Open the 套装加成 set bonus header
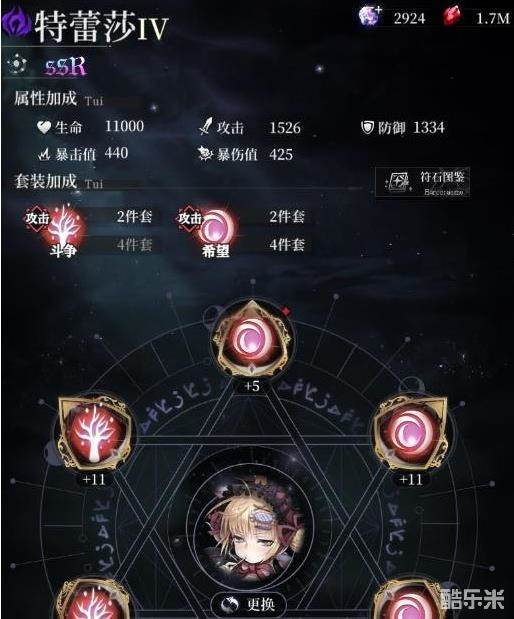 point(45,181)
